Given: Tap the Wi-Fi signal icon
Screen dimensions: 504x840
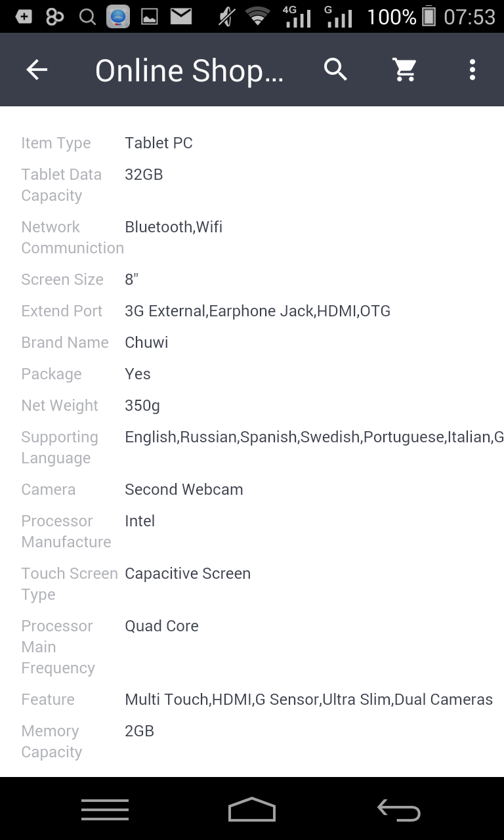Looking at the screenshot, I should [258, 16].
